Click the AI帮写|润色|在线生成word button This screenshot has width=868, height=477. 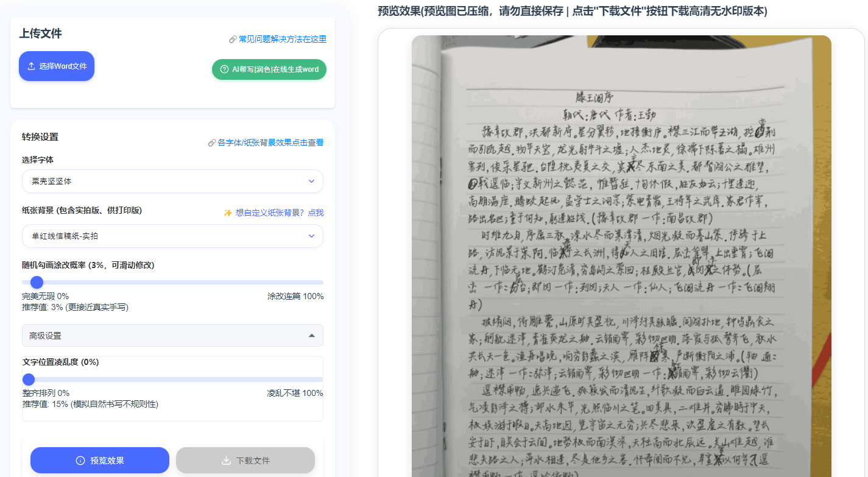click(269, 69)
